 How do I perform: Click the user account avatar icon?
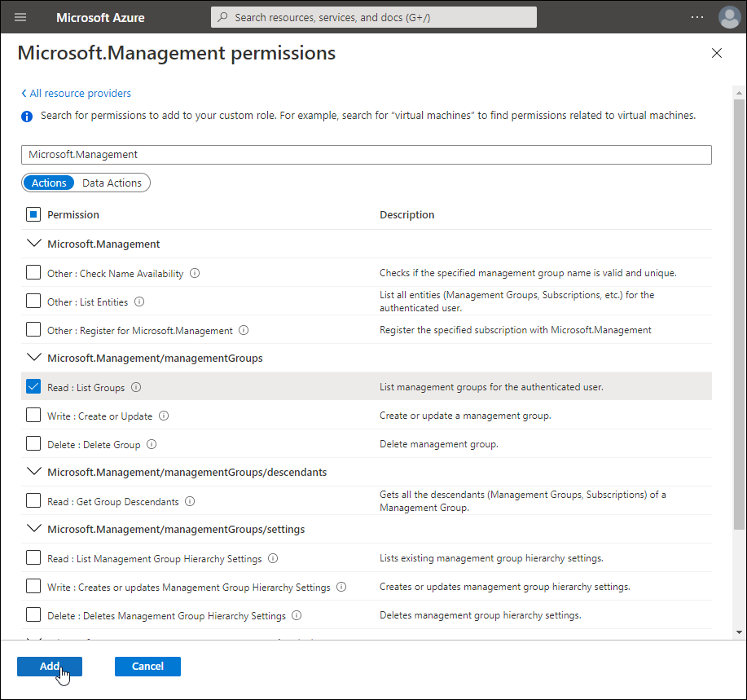click(x=728, y=17)
